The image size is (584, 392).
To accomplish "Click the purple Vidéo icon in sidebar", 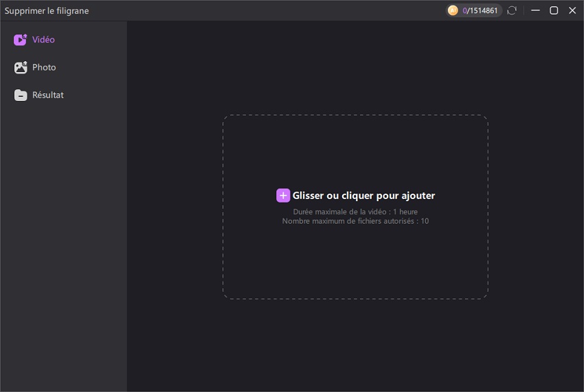I will [x=20, y=40].
